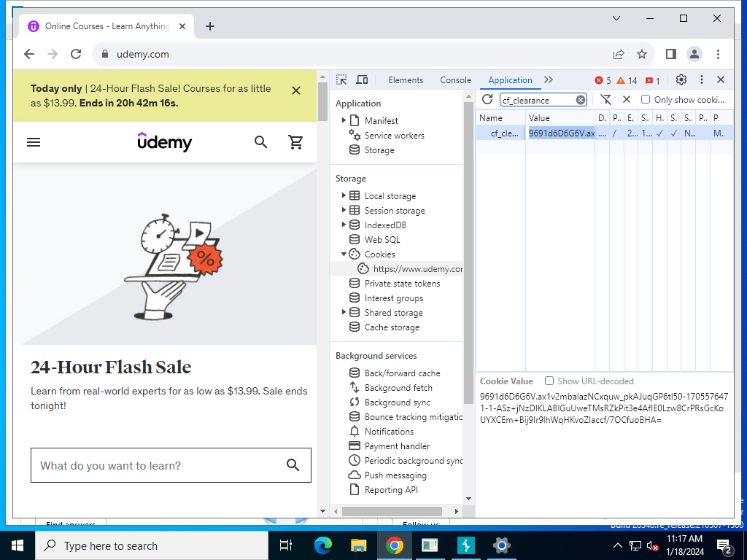The image size is (747, 560).
Task: Open Chrome from the taskbar
Action: point(395,545)
